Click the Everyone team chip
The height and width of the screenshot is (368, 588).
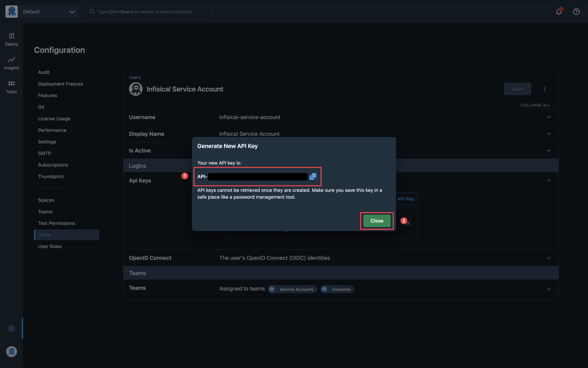pos(337,289)
